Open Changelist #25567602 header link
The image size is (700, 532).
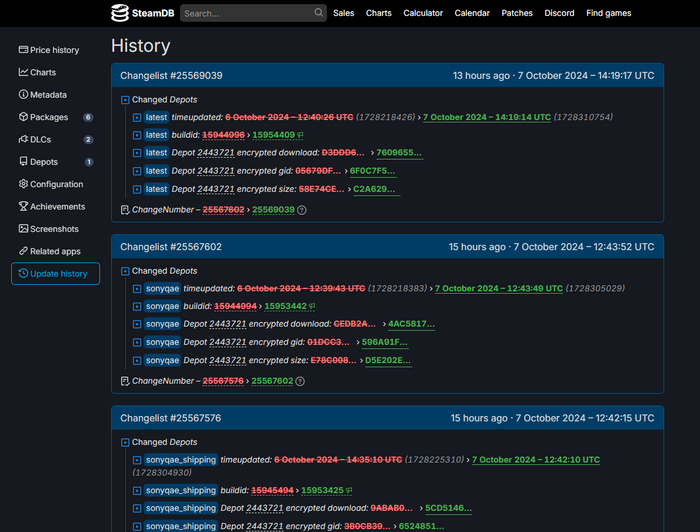tap(171, 247)
